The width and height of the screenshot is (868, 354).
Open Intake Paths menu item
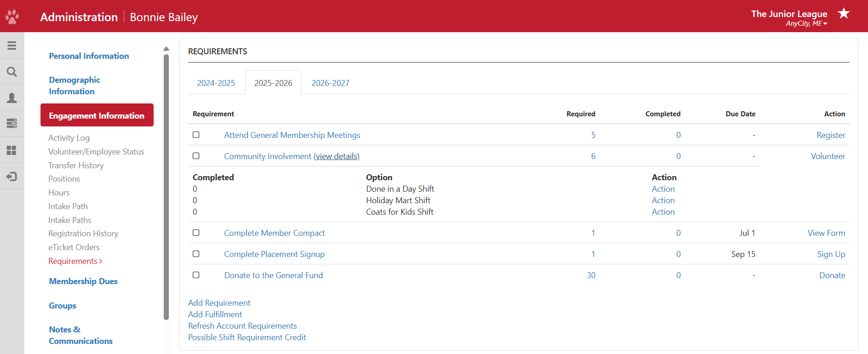(70, 220)
